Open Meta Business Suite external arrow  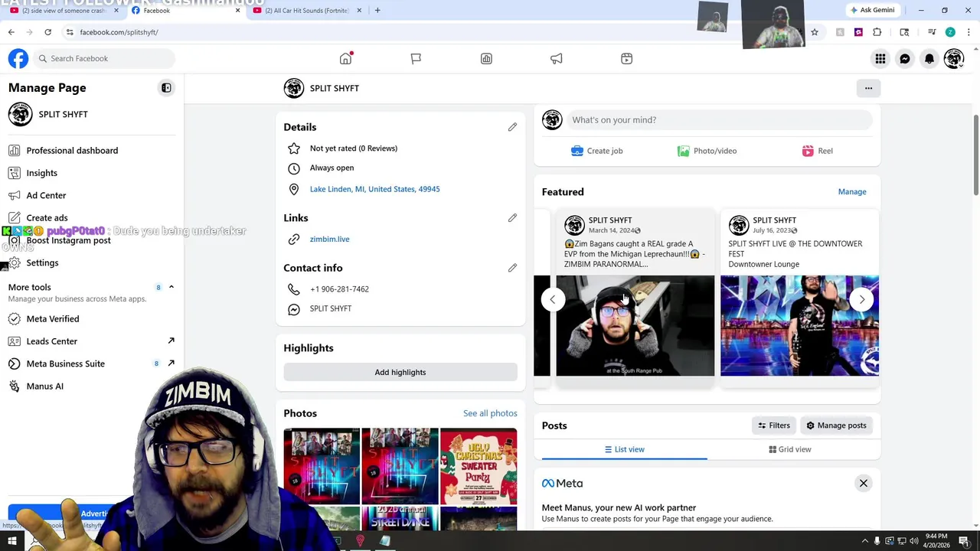pyautogui.click(x=171, y=364)
